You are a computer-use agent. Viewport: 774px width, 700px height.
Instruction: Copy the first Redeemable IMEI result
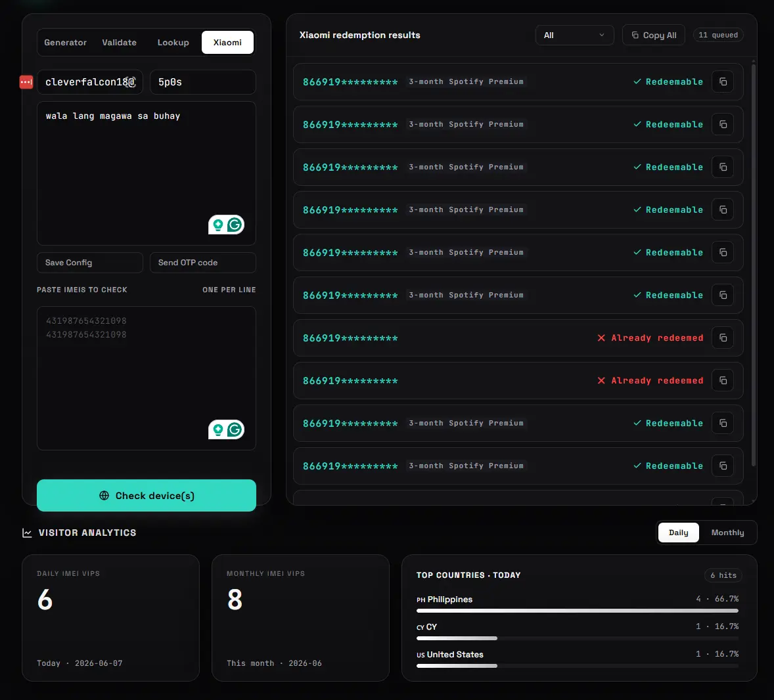[723, 82]
